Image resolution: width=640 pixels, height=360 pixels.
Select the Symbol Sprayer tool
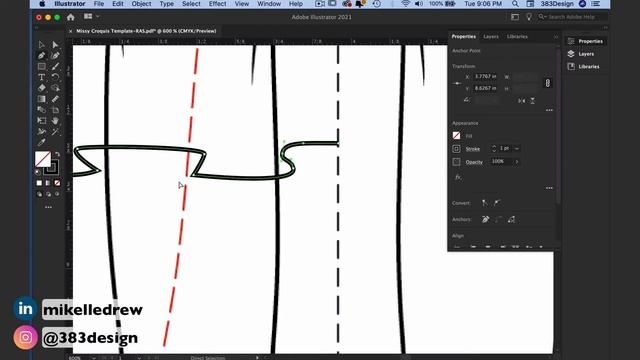pos(42,131)
